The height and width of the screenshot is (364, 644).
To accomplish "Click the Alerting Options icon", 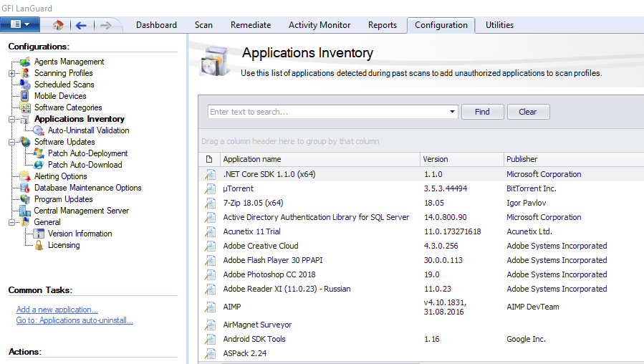I will [26, 176].
